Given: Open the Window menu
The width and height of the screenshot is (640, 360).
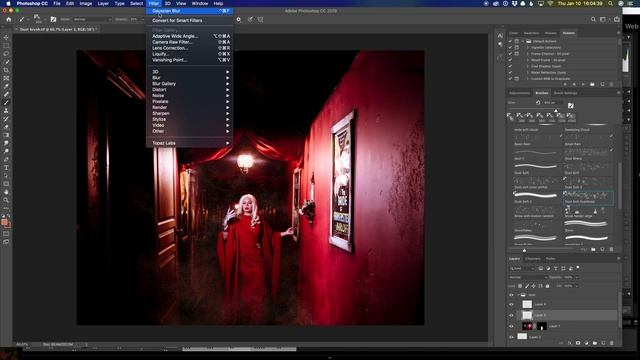Looking at the screenshot, I should 200,3.
